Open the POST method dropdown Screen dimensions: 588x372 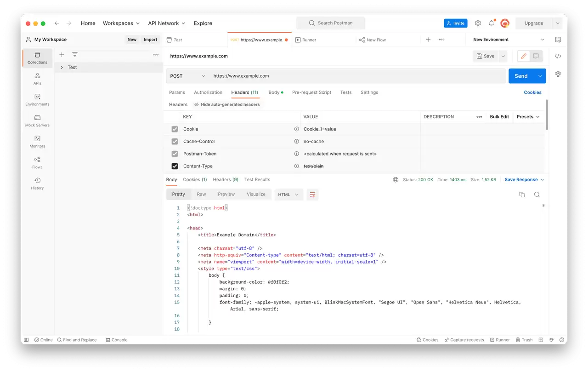click(x=187, y=76)
